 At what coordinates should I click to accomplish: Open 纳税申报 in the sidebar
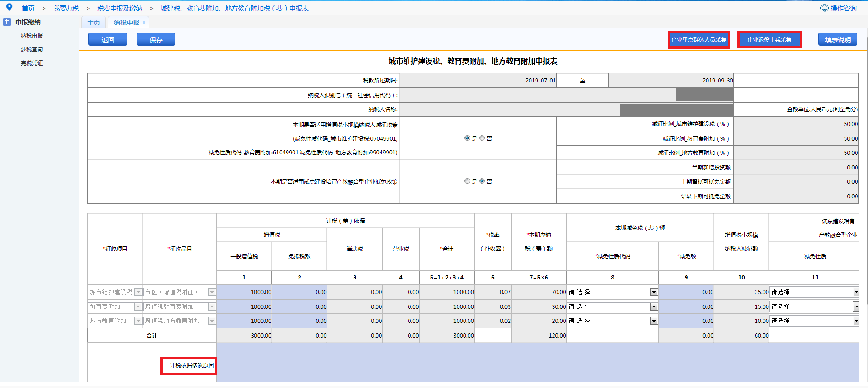click(32, 36)
